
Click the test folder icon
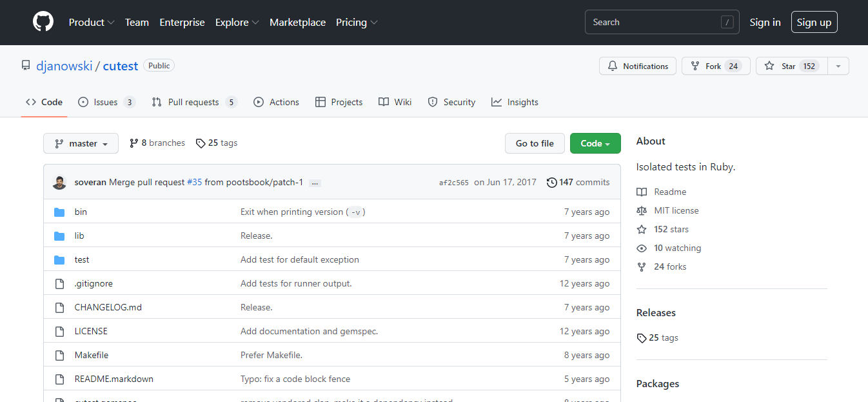pos(59,260)
